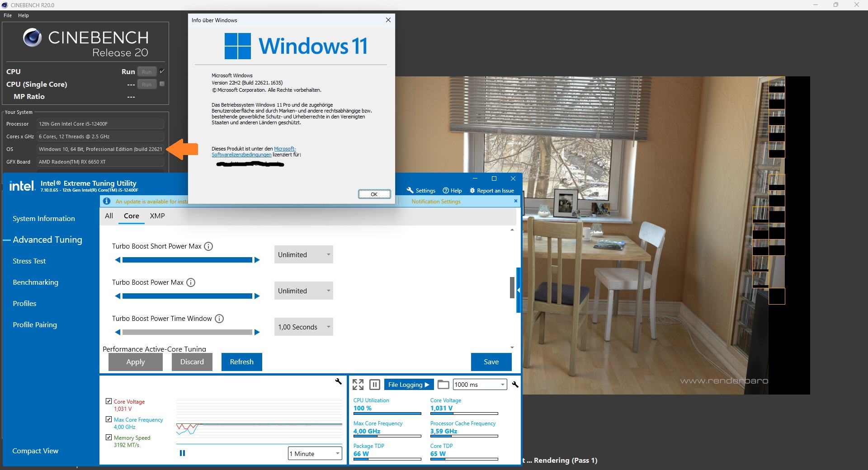
Task: Start File Logging
Action: [409, 385]
